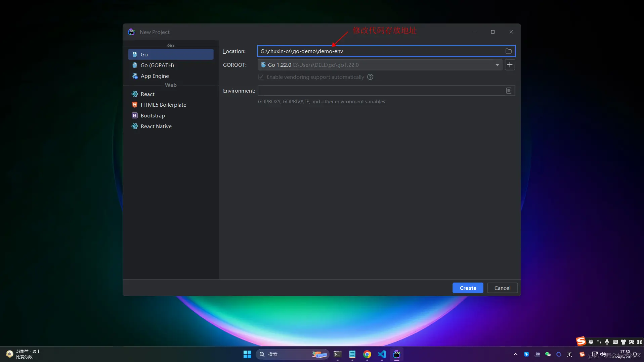The width and height of the screenshot is (644, 362).
Task: Open the weather widget on taskbar
Action: (24, 354)
